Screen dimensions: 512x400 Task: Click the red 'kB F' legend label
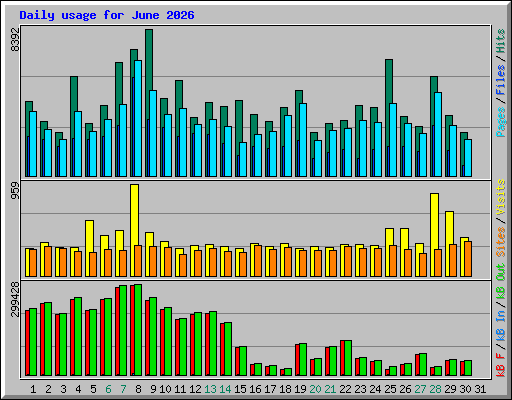(501, 365)
